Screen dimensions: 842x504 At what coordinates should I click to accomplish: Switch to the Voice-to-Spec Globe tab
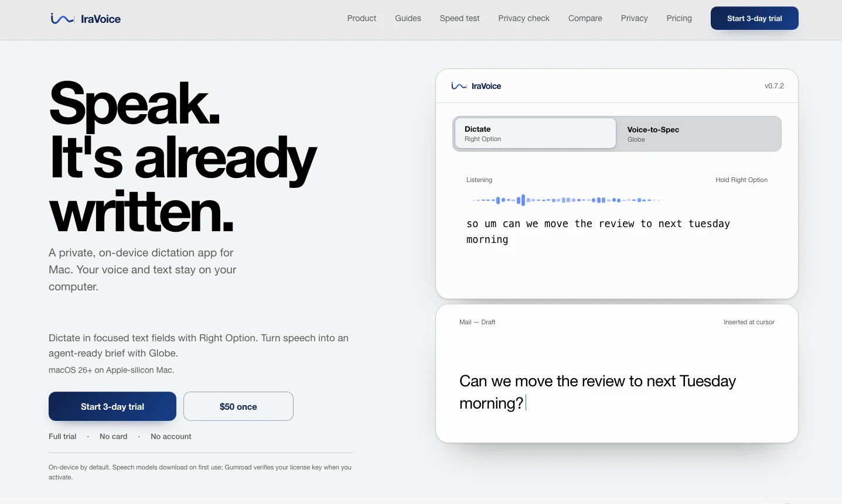[x=698, y=133]
